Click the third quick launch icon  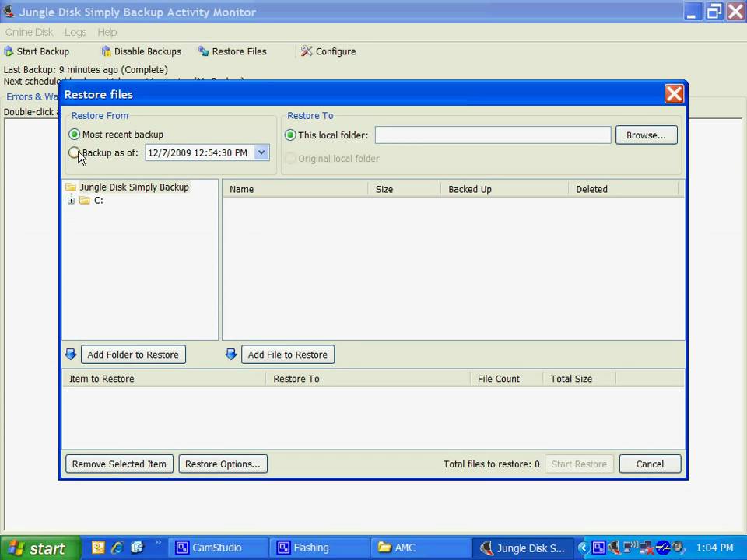[137, 548]
